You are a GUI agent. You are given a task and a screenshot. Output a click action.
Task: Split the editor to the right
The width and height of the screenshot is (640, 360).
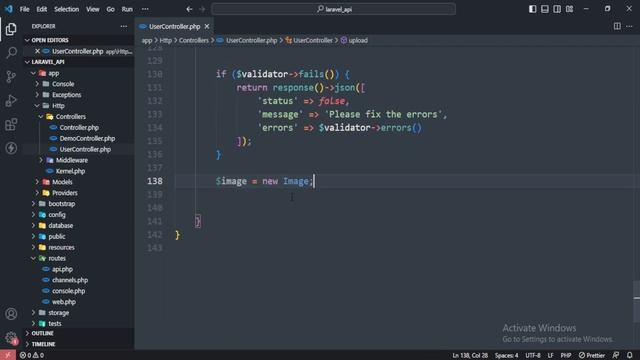[617, 26]
